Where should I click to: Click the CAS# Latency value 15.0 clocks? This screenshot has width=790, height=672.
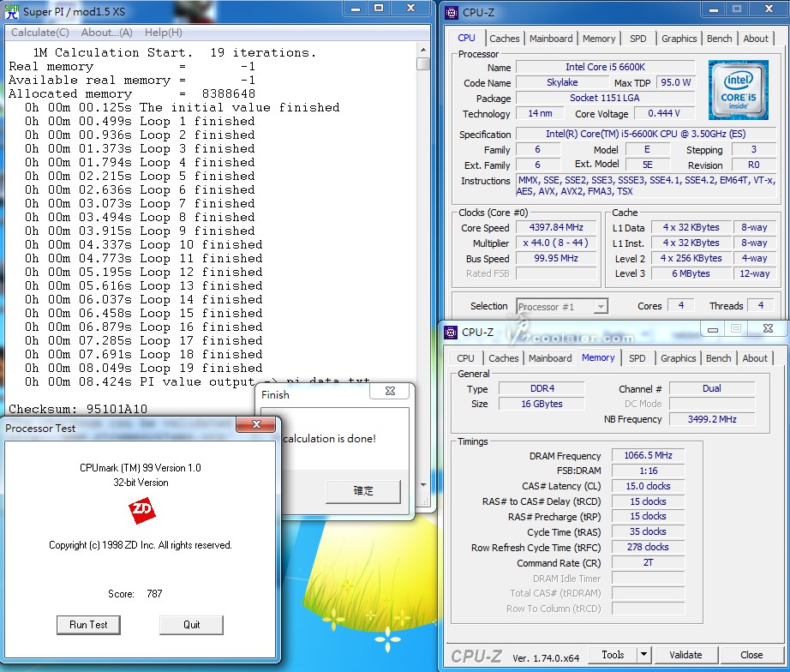click(648, 486)
